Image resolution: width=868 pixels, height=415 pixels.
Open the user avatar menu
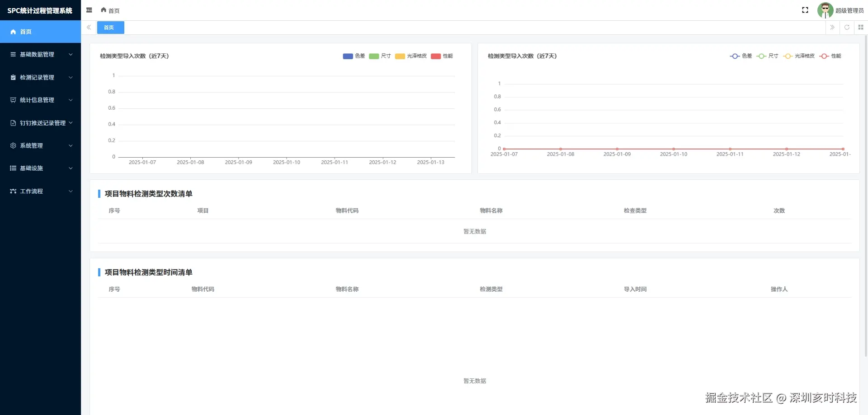[x=825, y=10]
